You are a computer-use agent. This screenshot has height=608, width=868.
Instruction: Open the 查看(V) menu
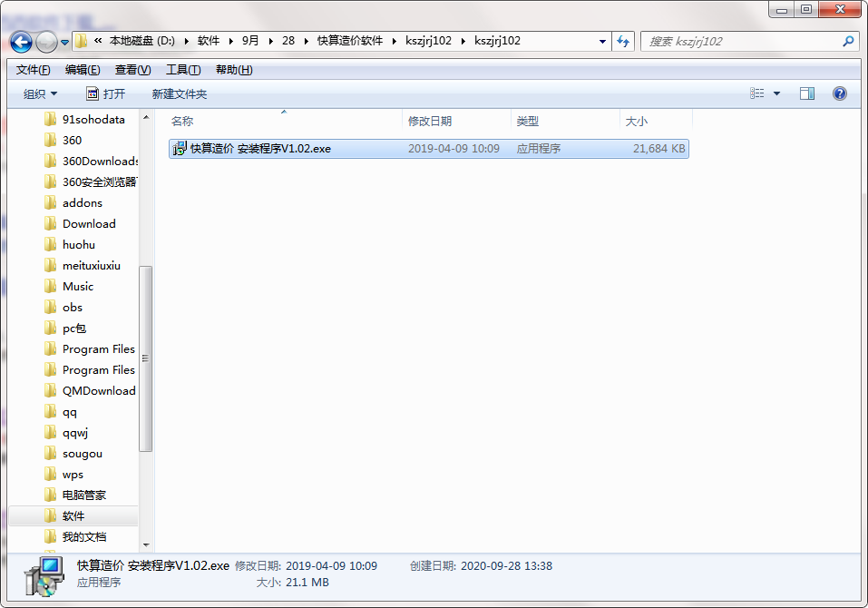pyautogui.click(x=132, y=70)
